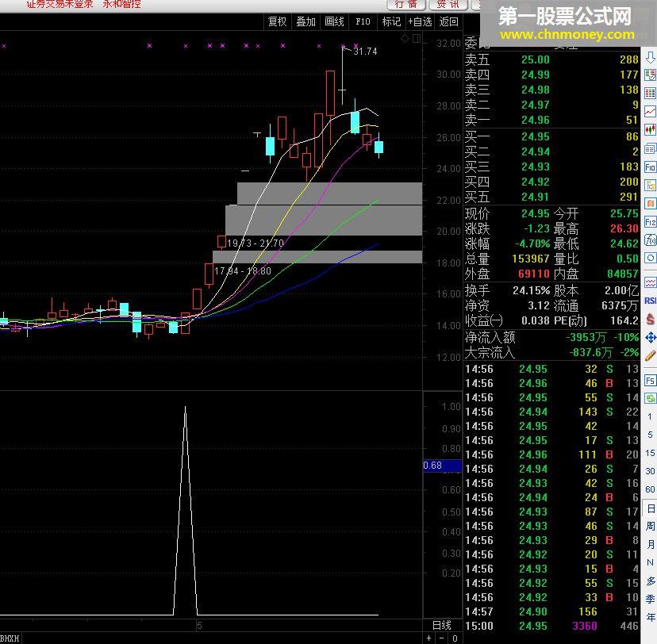This screenshot has height=644, width=657.
Task: Open the 行情 tab
Action: coord(406,5)
